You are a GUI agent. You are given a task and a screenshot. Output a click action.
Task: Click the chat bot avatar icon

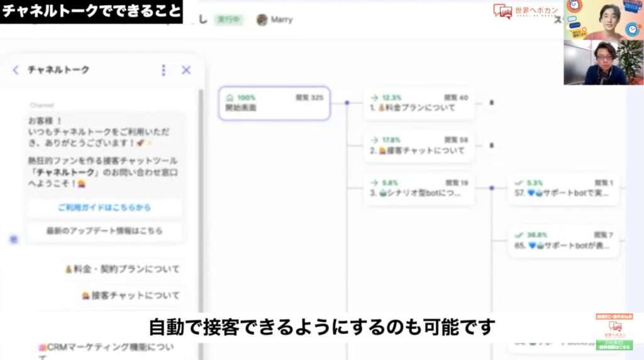[x=14, y=239]
